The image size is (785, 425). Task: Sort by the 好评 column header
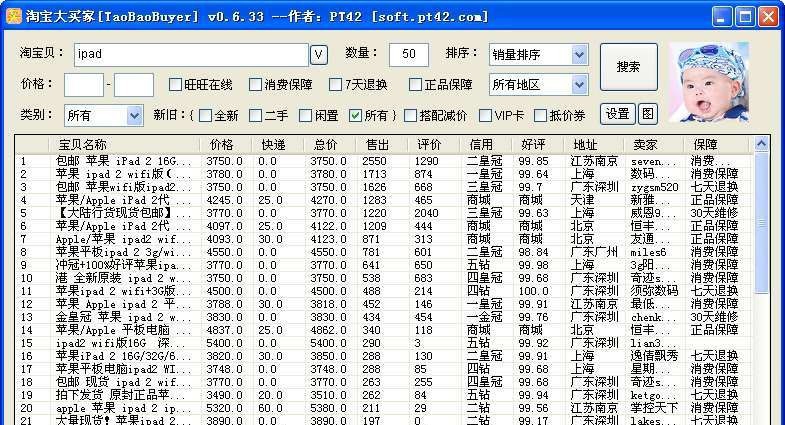(539, 145)
